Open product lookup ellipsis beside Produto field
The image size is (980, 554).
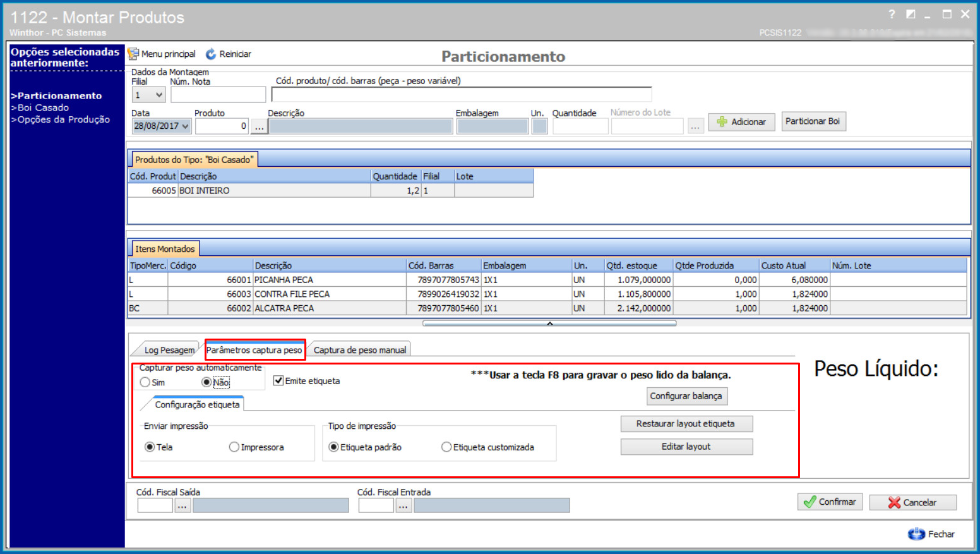click(x=259, y=126)
